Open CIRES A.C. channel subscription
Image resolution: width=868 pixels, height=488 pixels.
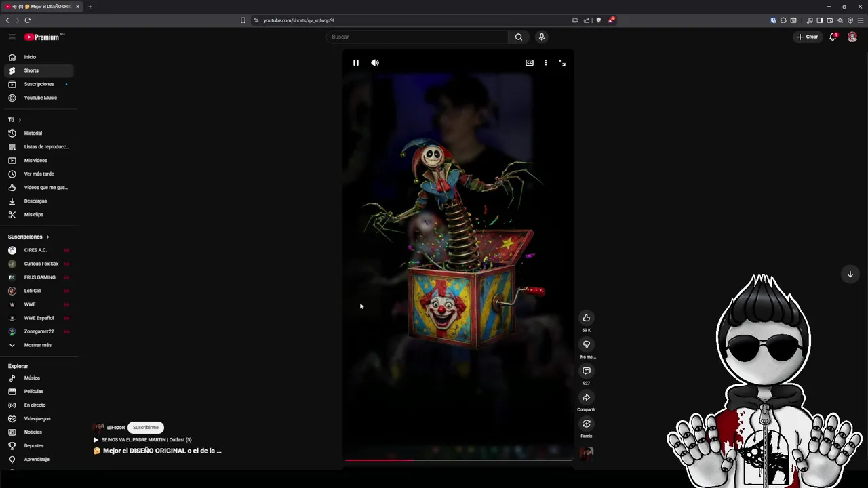[x=38, y=250]
